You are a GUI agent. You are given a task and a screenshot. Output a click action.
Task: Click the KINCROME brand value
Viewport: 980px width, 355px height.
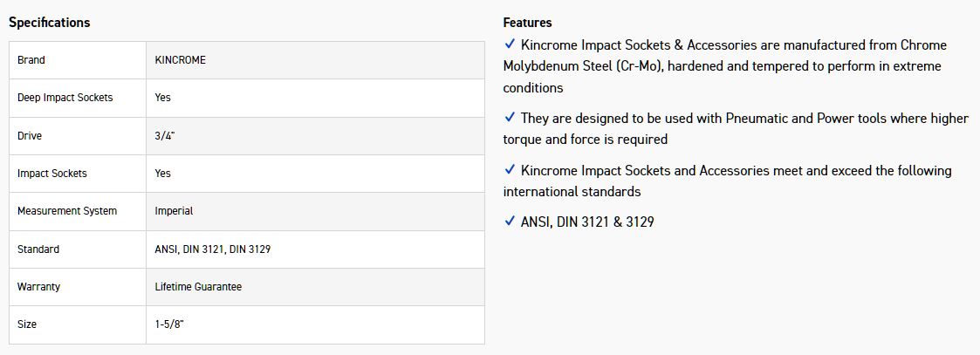pyautogui.click(x=181, y=60)
